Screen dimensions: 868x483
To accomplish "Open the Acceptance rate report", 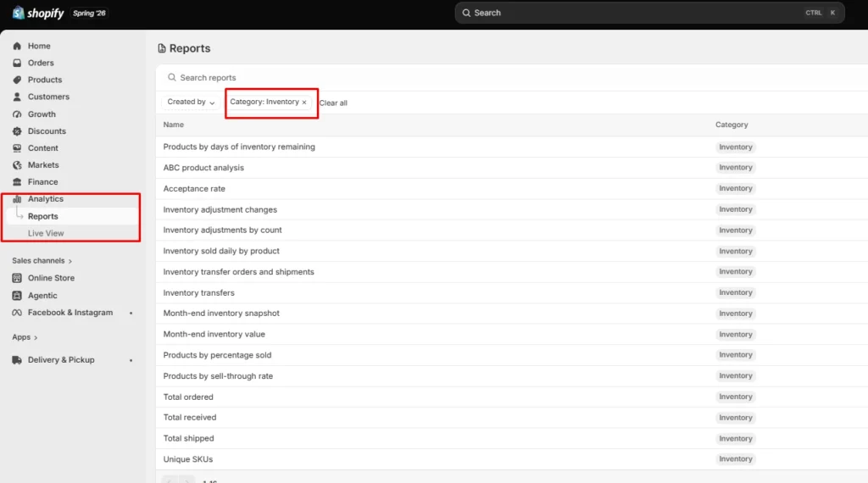I will 194,189.
